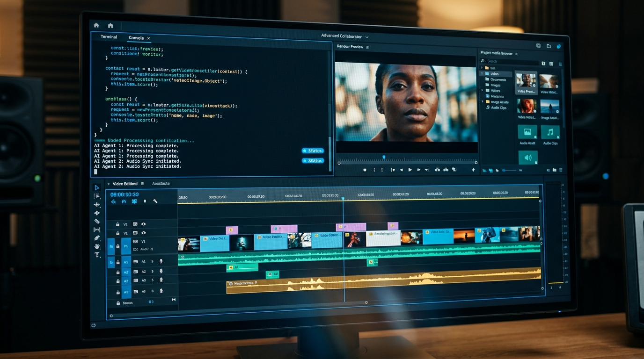Image resolution: width=644 pixels, height=359 pixels.
Task: Select the arrow Selection tool
Action: (97, 187)
